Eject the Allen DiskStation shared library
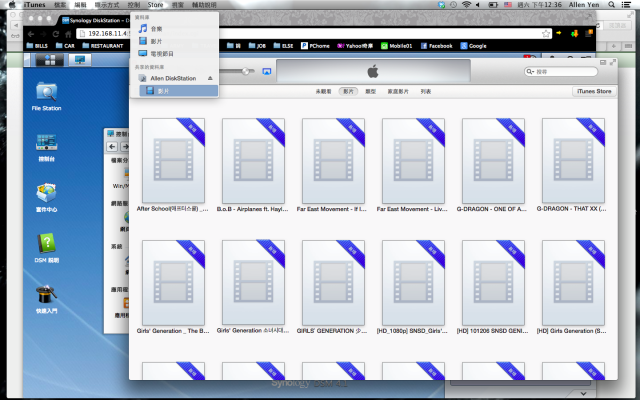Image resolution: width=640 pixels, height=400 pixels. 210,78
